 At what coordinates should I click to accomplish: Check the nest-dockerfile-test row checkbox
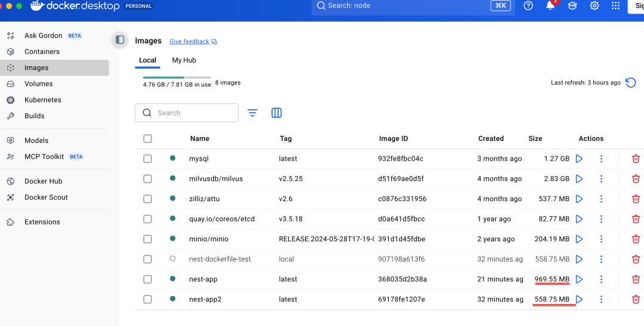147,259
